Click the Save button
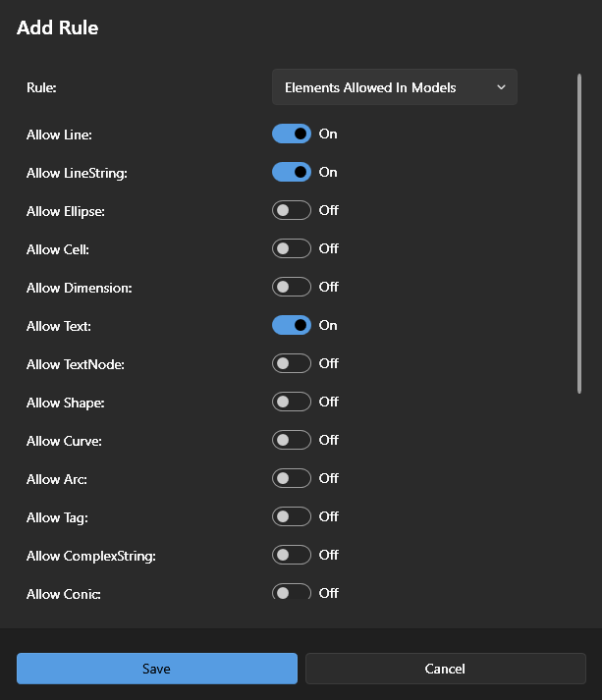 pyautogui.click(x=156, y=669)
